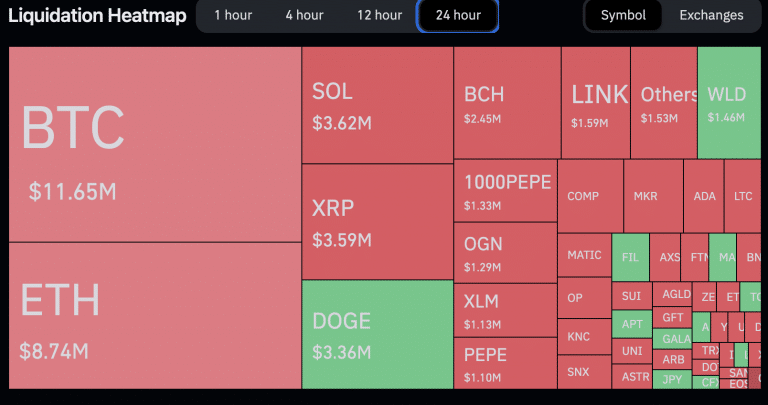The width and height of the screenshot is (768, 405).
Task: Click the XLM $1.13M tile
Action: 505,310
